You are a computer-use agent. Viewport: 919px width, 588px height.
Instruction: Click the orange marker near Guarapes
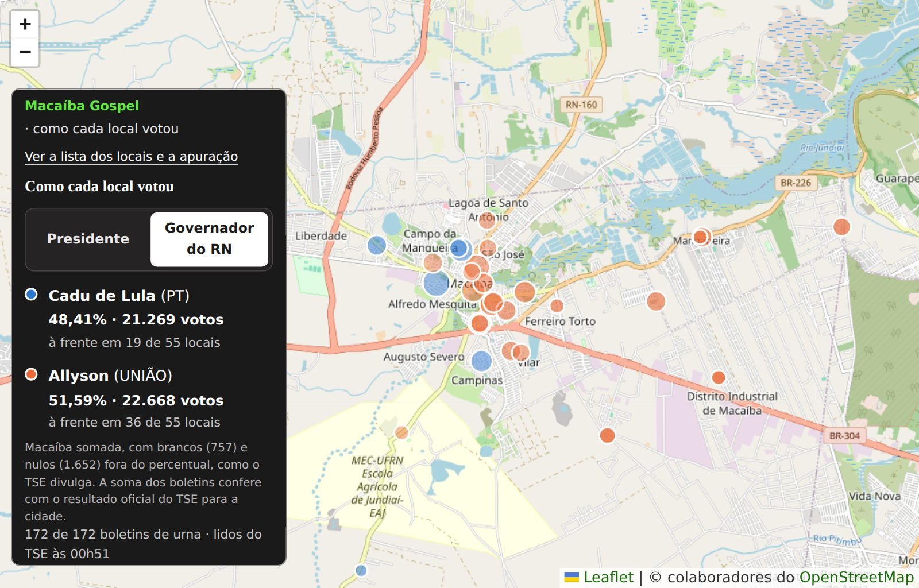coord(841,227)
